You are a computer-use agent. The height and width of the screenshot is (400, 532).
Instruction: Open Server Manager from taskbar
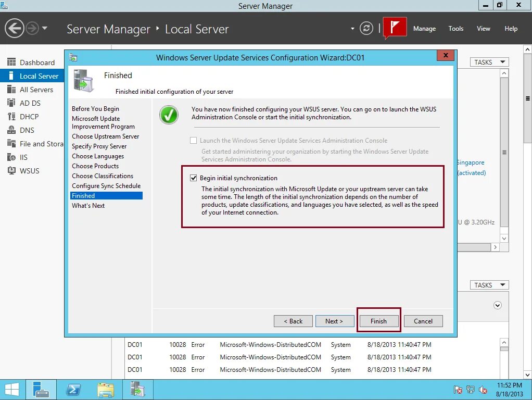click(41, 390)
